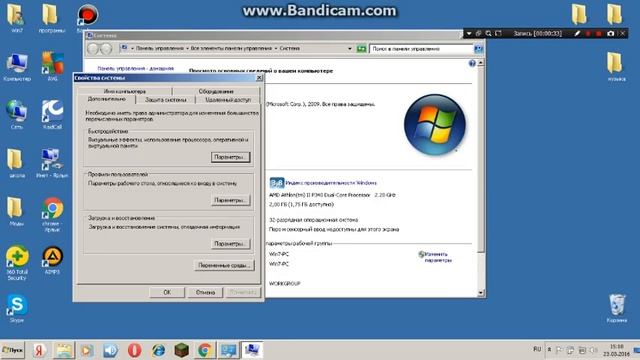Screen dimensions: 640x360
Task: Open the Bandicam recording bar dropdown arrow
Action: tap(469, 33)
